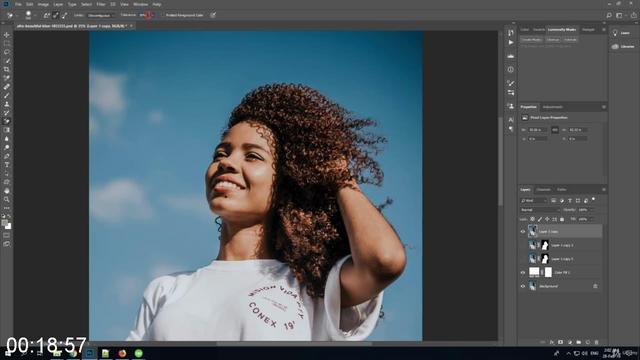Screen dimensions: 640x360
Task: Click the Cleanup button
Action: 553,40
